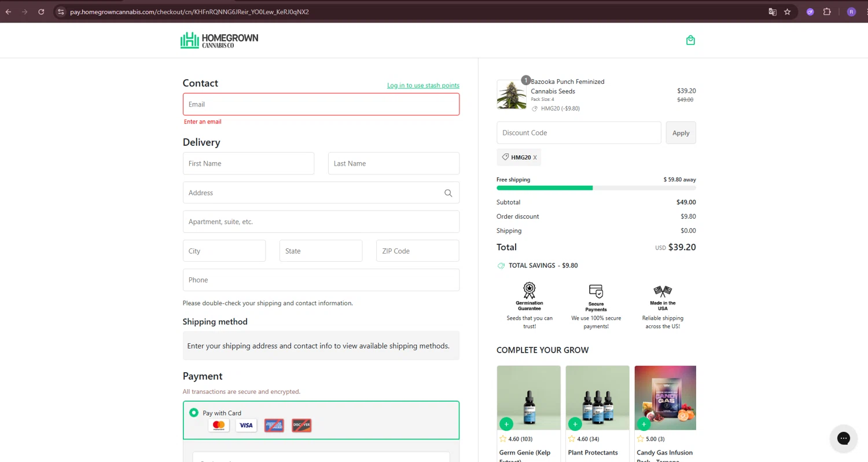Click the address search magnifier icon
The height and width of the screenshot is (462, 868).
point(448,193)
